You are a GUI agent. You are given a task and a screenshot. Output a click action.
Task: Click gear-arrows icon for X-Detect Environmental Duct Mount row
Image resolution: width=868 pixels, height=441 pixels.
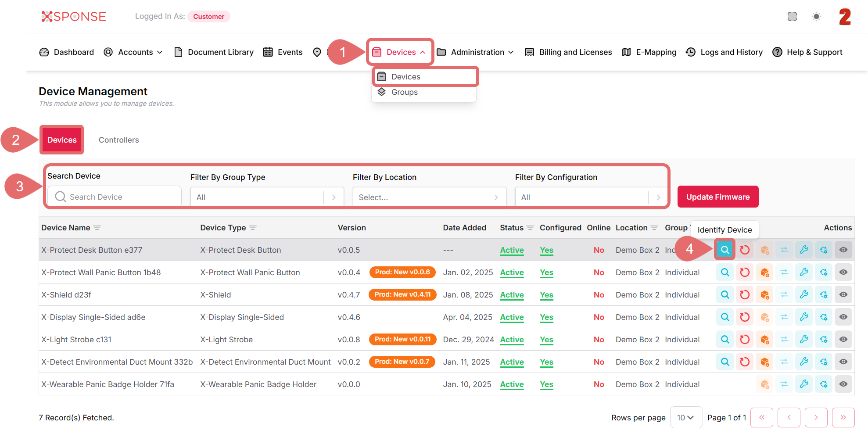[x=824, y=362]
